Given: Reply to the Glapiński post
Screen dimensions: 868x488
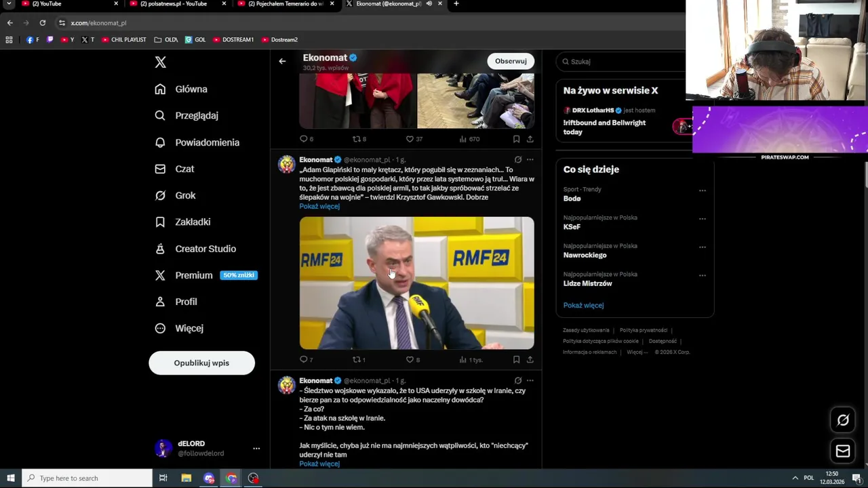Looking at the screenshot, I should pyautogui.click(x=306, y=360).
